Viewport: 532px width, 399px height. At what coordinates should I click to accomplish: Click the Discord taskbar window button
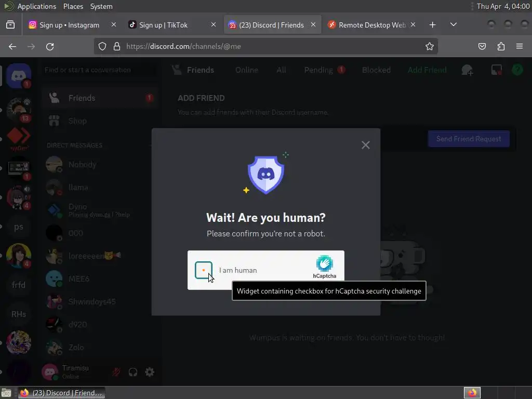tap(61, 393)
